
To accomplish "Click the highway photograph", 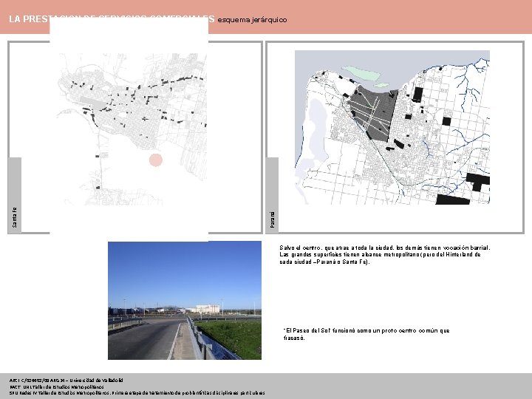I will [x=185, y=300].
